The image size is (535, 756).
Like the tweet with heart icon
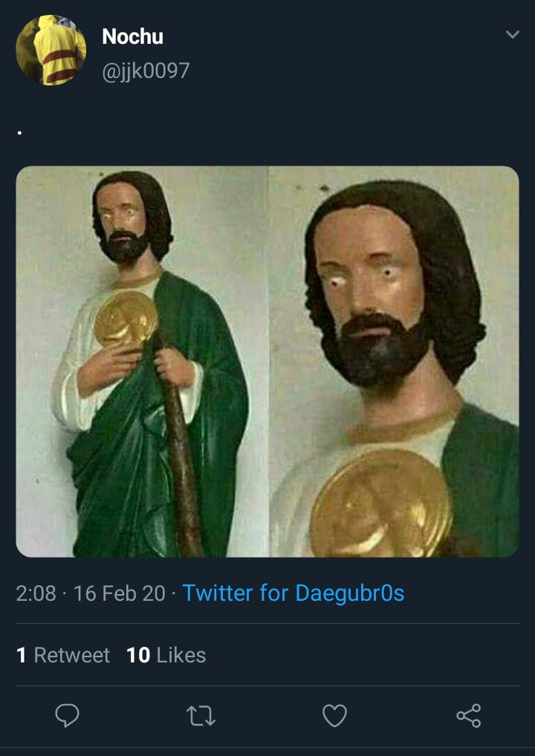tap(334, 715)
